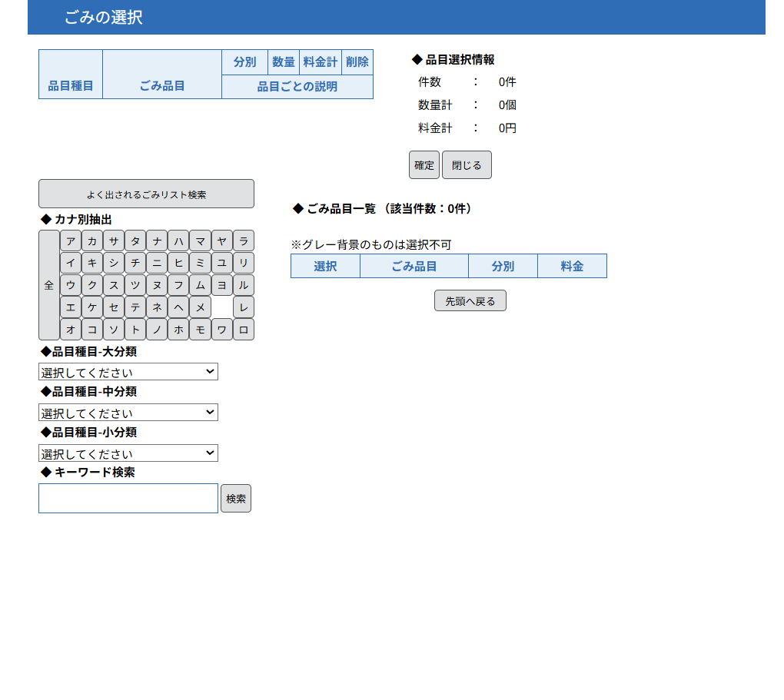Open the 品目種目-大分類 dropdown
Viewport: 784px width, 700px height.
pos(128,372)
